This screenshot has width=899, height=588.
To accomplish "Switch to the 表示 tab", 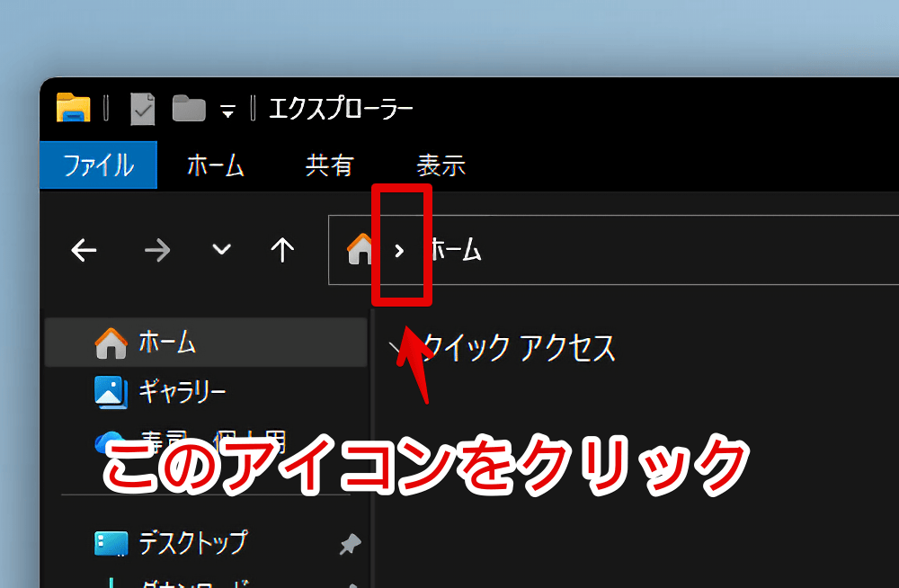I will click(x=441, y=165).
